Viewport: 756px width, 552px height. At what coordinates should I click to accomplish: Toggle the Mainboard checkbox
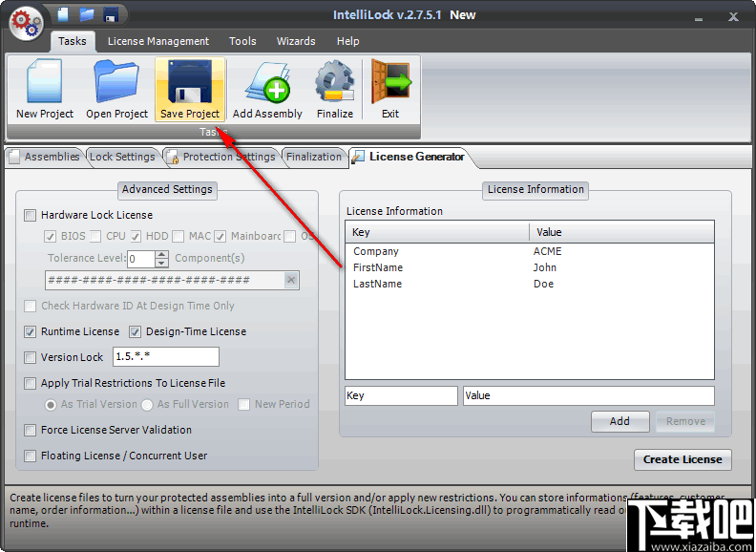220,237
